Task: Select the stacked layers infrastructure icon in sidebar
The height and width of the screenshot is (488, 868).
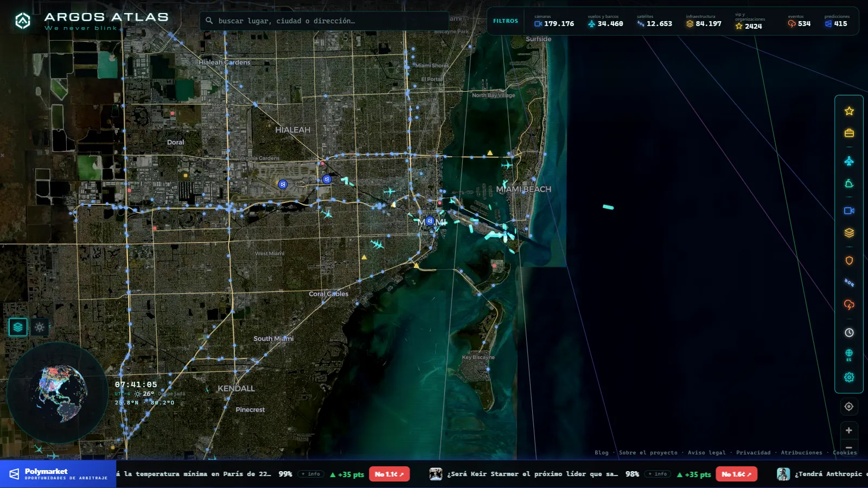Action: pyautogui.click(x=849, y=233)
